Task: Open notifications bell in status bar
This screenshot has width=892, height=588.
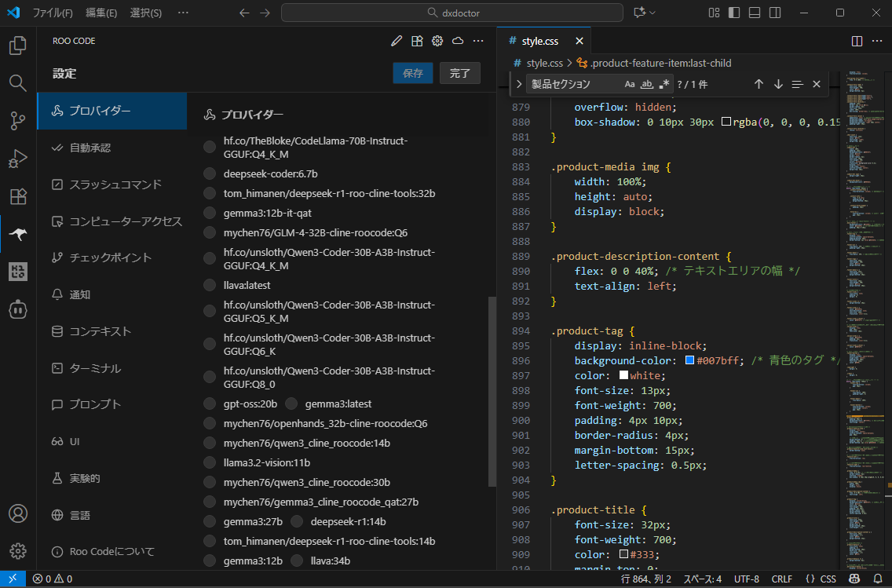Action: point(879,579)
